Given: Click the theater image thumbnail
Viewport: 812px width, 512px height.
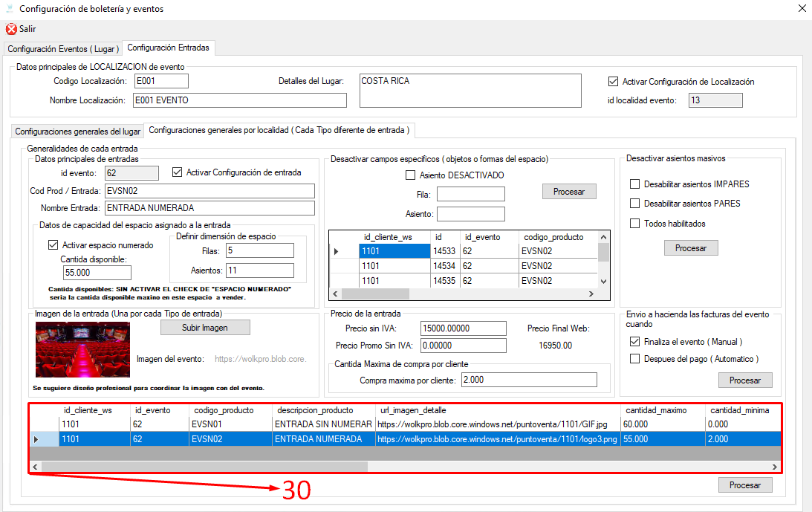Looking at the screenshot, I should pos(83,350).
